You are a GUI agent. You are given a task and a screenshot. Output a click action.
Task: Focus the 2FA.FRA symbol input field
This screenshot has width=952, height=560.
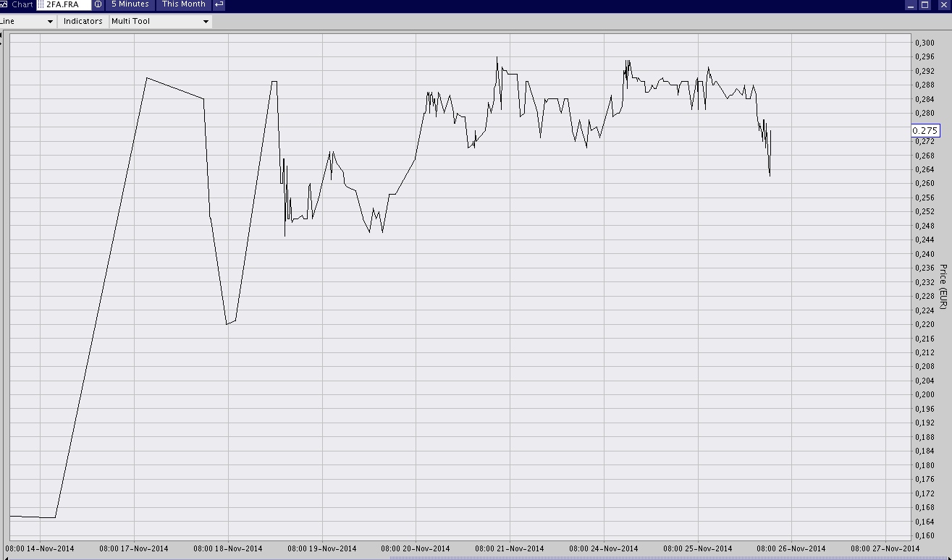(x=67, y=5)
